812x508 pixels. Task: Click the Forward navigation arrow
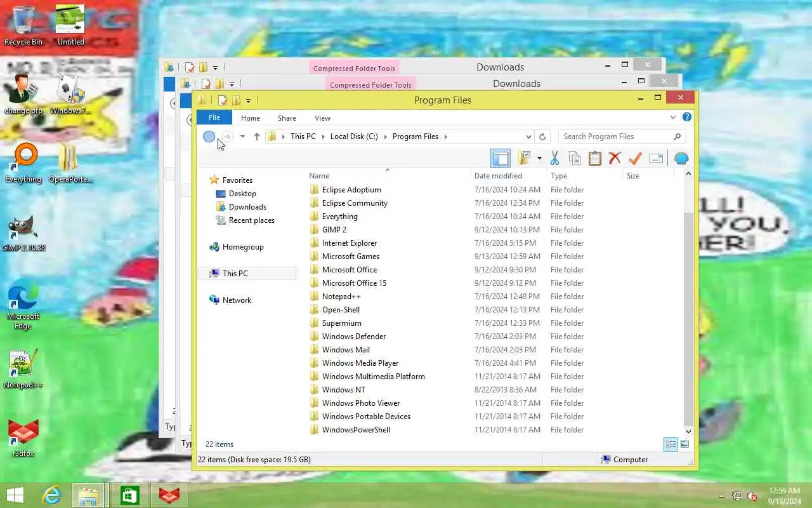(226, 137)
